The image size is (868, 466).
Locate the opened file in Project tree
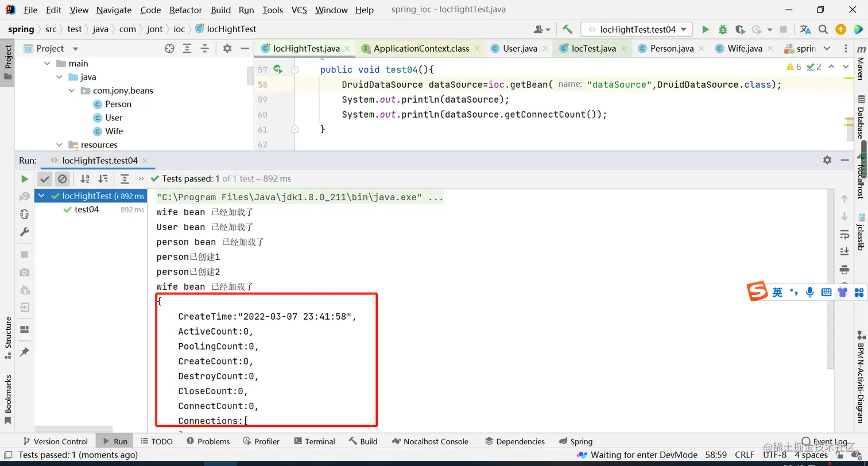(169, 49)
